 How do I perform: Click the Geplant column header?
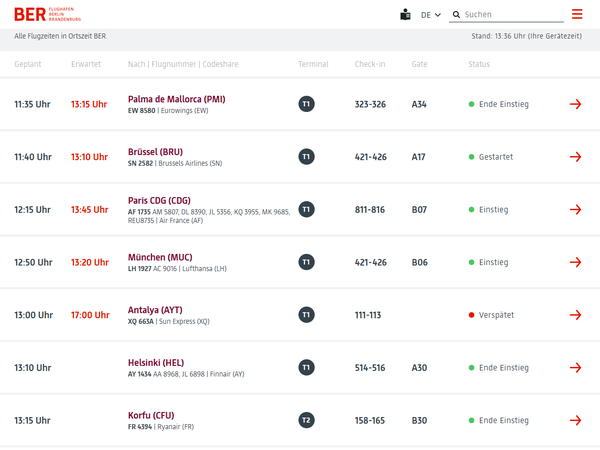pyautogui.click(x=28, y=64)
